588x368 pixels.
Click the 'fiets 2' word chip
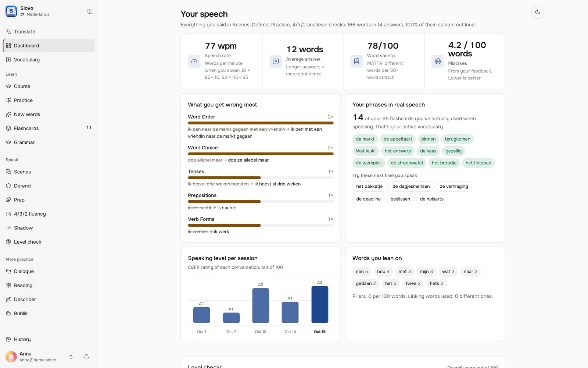pyautogui.click(x=437, y=283)
